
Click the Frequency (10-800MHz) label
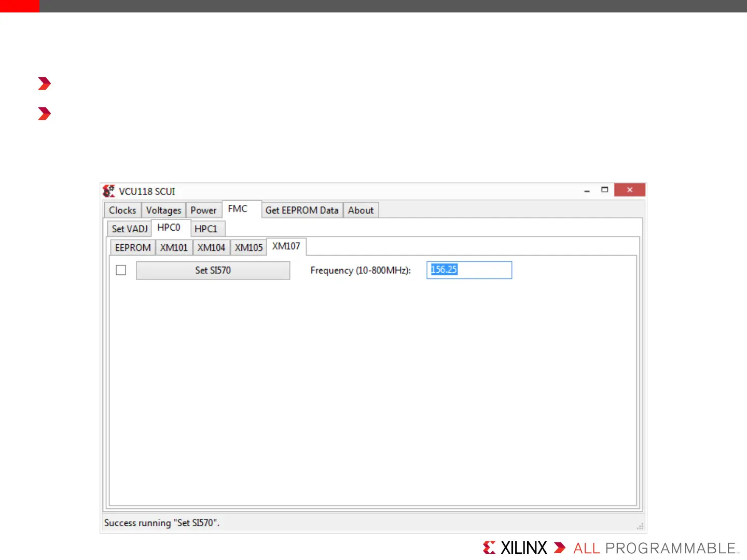tap(361, 270)
